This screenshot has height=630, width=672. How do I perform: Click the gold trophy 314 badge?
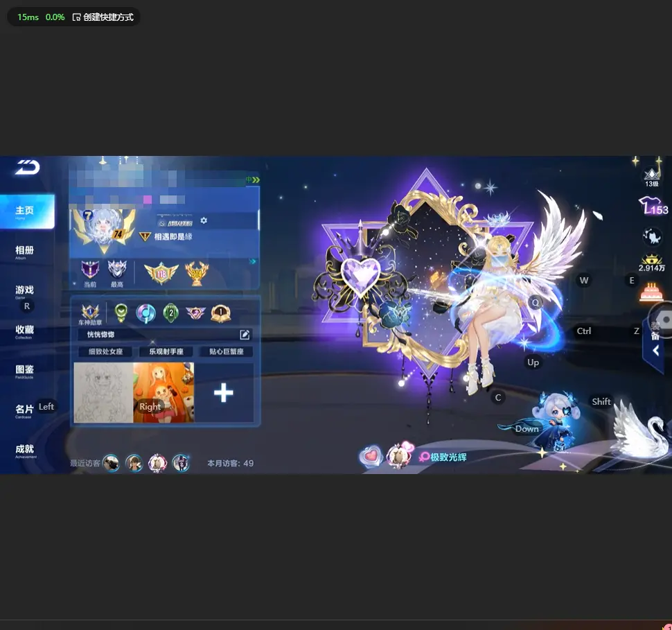coord(197,274)
